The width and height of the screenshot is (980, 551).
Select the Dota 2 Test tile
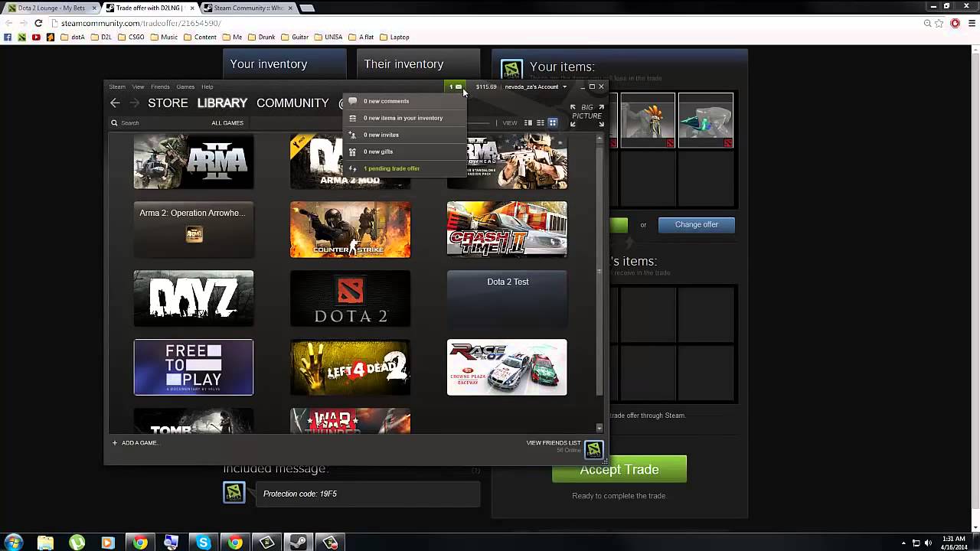pyautogui.click(x=507, y=298)
